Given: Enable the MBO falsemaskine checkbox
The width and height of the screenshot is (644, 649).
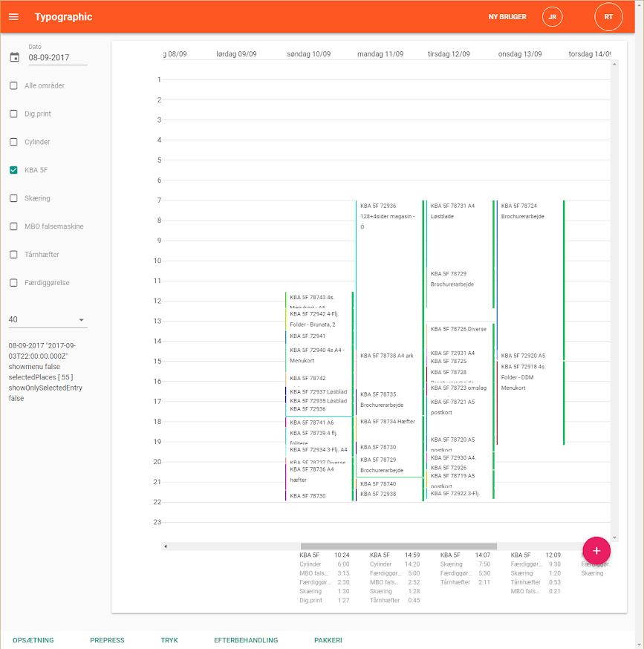Looking at the screenshot, I should point(13,226).
